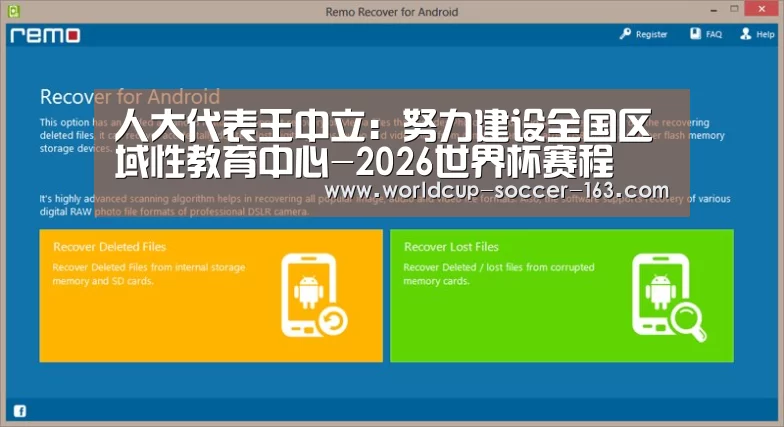This screenshot has height=427, width=784.
Task: Click the Remo logo
Action: [45, 35]
